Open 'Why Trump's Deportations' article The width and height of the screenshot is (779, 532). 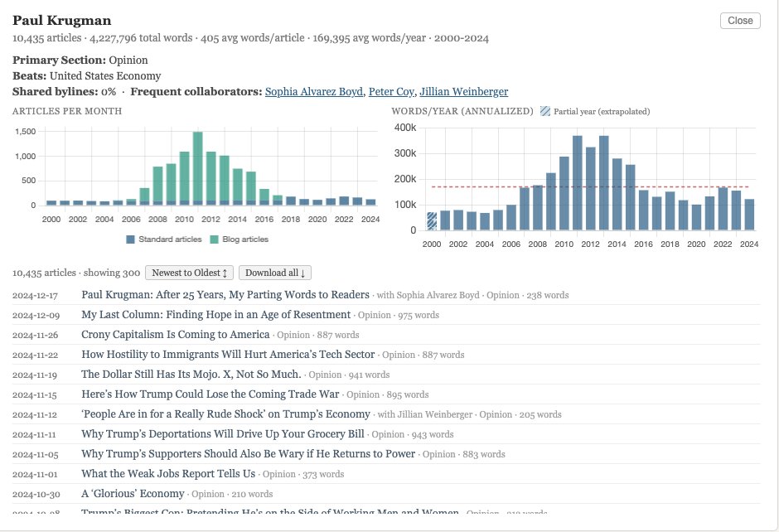[x=223, y=433]
